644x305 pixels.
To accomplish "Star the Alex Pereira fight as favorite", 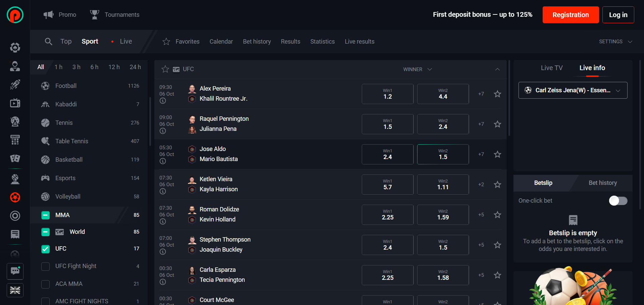I will 497,94.
